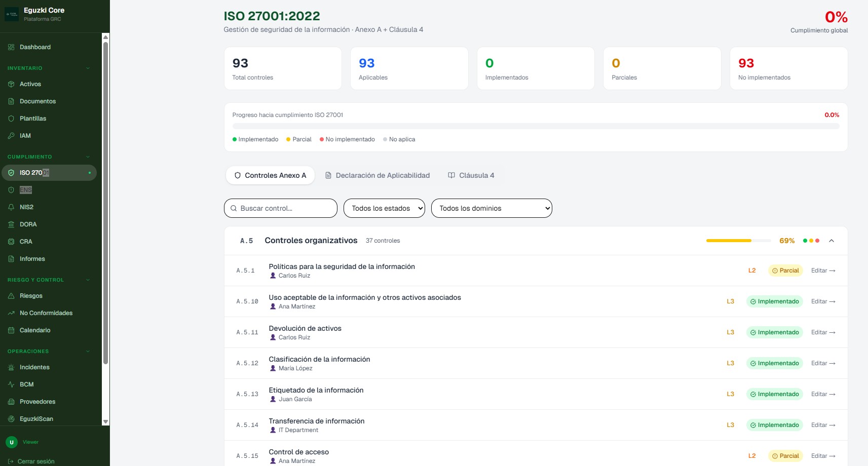Open the Todos los estados dropdown
Image resolution: width=868 pixels, height=466 pixels.
384,208
